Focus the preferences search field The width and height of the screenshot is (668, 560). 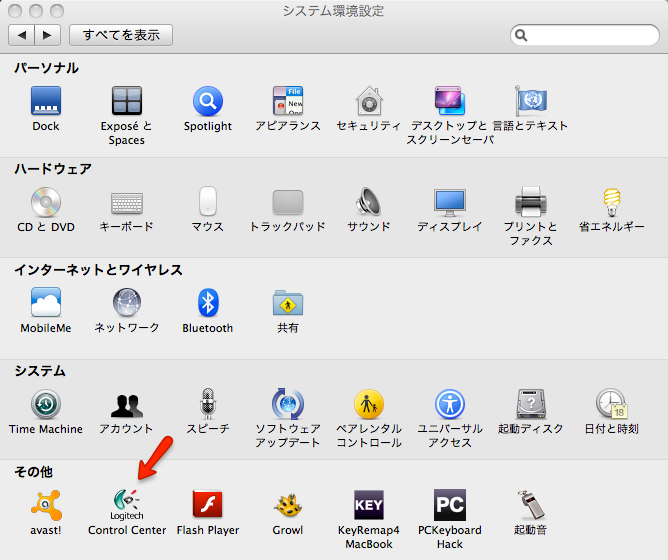(x=585, y=35)
